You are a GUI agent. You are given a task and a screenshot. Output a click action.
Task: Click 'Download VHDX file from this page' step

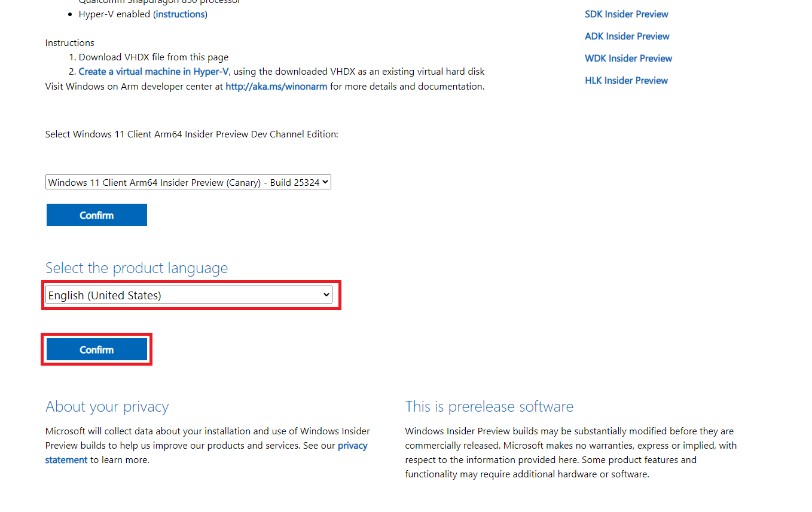tap(154, 57)
